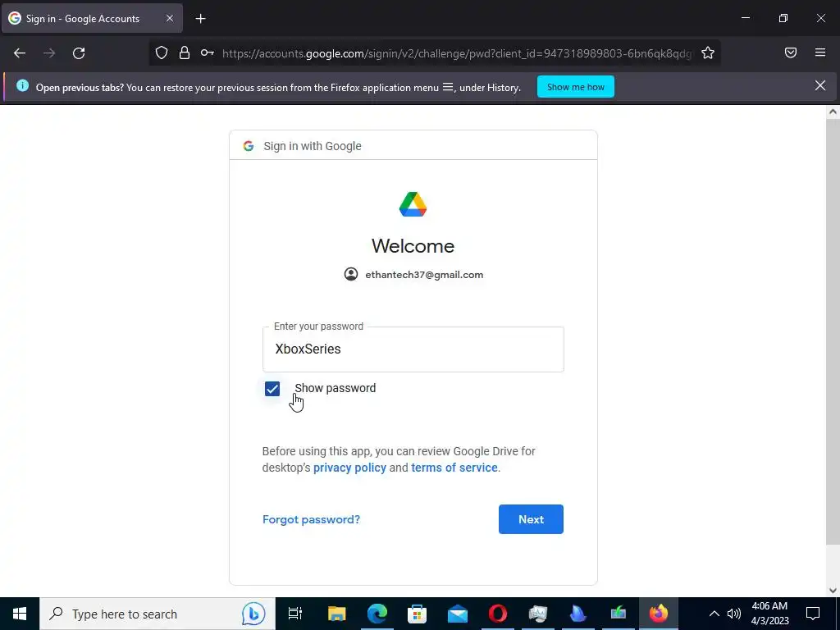Reload the page with the refresh icon

click(79, 53)
